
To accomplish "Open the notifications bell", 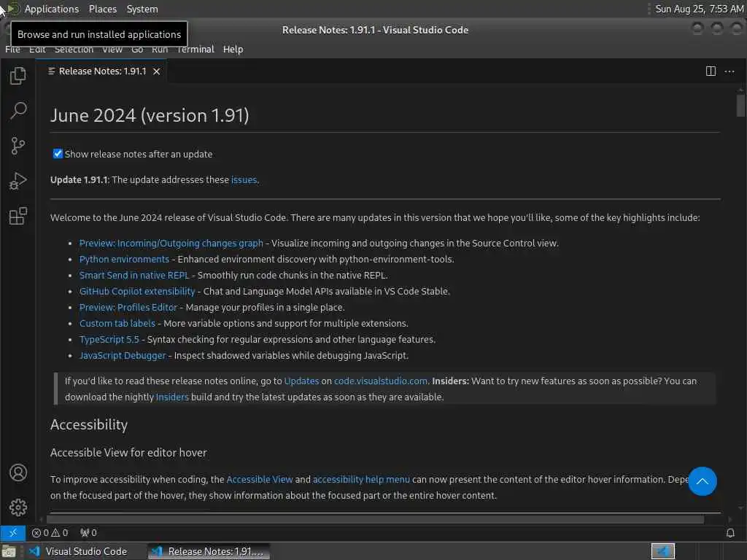I will pyautogui.click(x=729, y=532).
